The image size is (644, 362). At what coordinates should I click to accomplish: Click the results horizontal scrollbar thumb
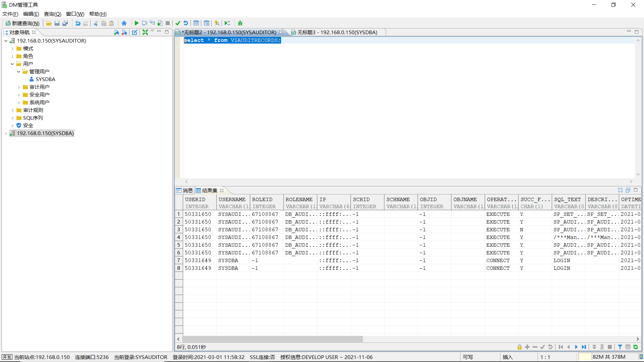click(x=272, y=339)
